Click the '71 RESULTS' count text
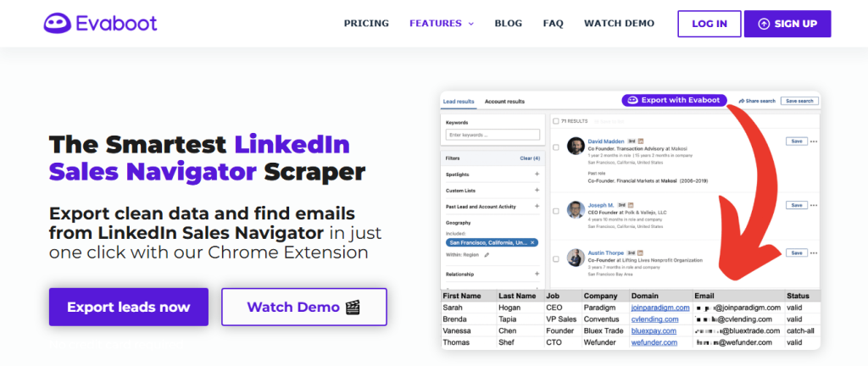 [x=574, y=120]
